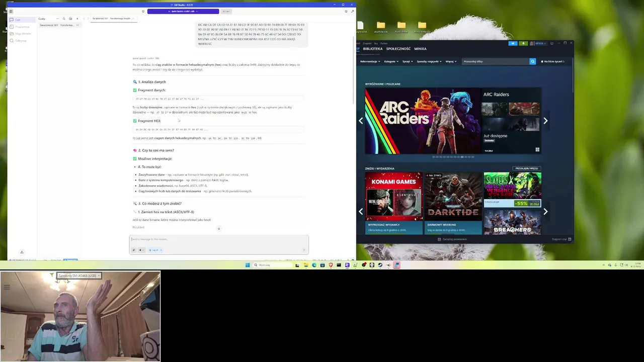The image size is (644, 362).
Task: Jump to latest message with down arrow
Action: (x=219, y=229)
